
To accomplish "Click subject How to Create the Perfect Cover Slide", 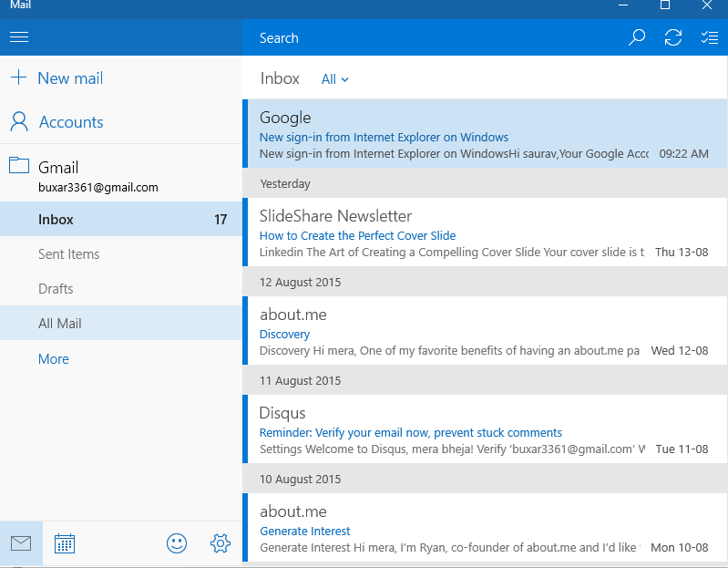I will point(357,235).
